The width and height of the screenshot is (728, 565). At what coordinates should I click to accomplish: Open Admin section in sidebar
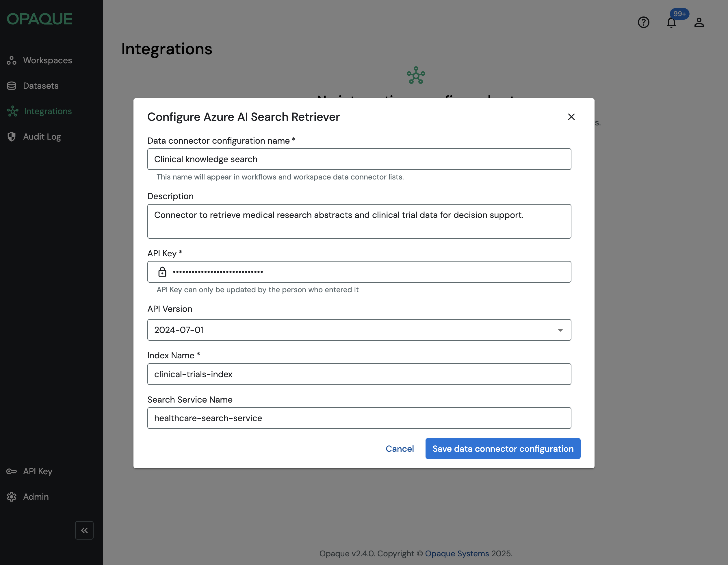click(36, 497)
